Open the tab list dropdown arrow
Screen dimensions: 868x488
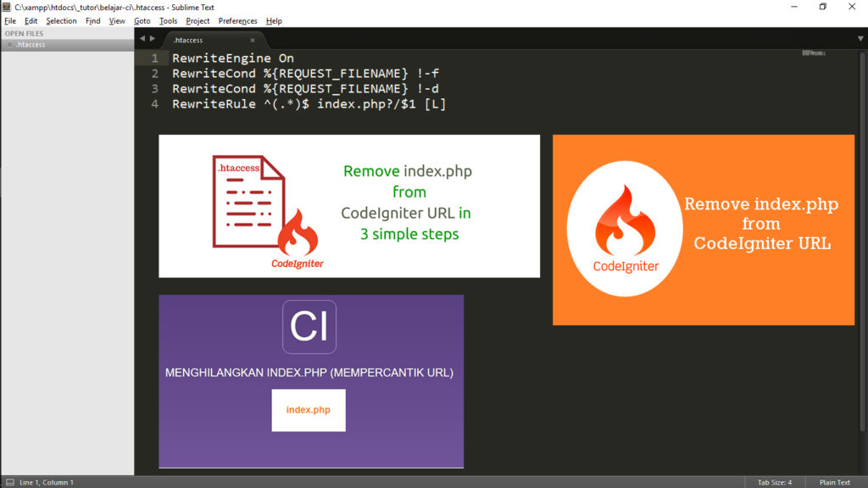coord(860,39)
